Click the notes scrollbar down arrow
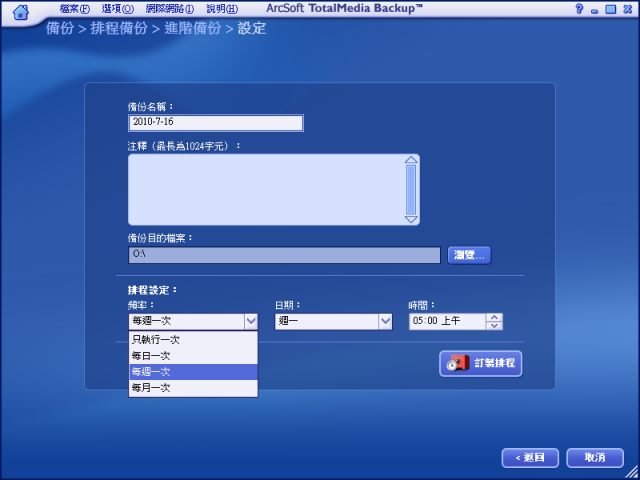Image resolution: width=640 pixels, height=480 pixels. [x=411, y=220]
